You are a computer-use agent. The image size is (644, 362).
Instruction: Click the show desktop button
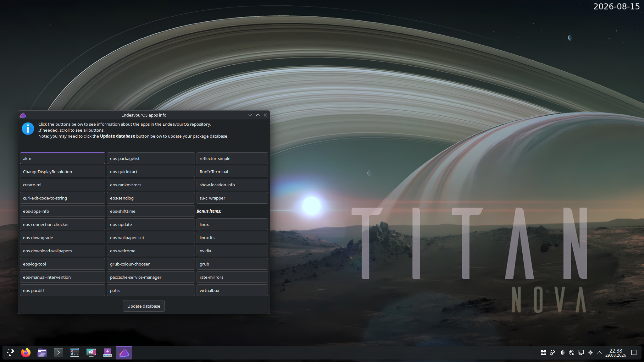point(634,353)
